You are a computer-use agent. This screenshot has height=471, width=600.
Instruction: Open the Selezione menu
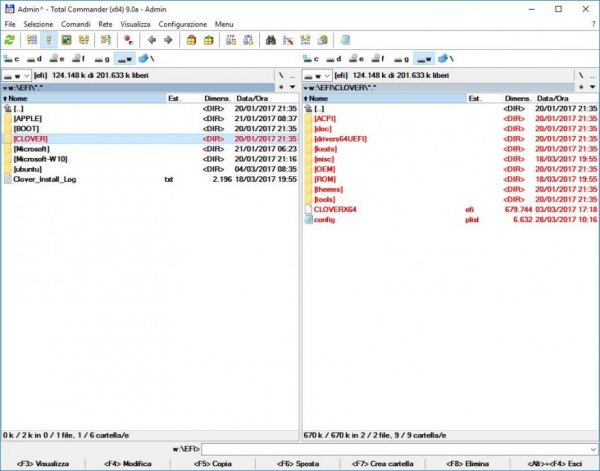(38, 24)
